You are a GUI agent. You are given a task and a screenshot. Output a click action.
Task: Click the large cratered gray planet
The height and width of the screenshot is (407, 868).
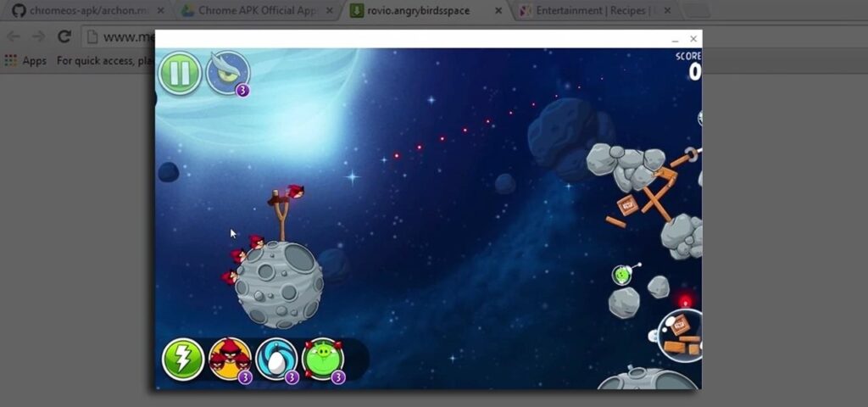279,285
